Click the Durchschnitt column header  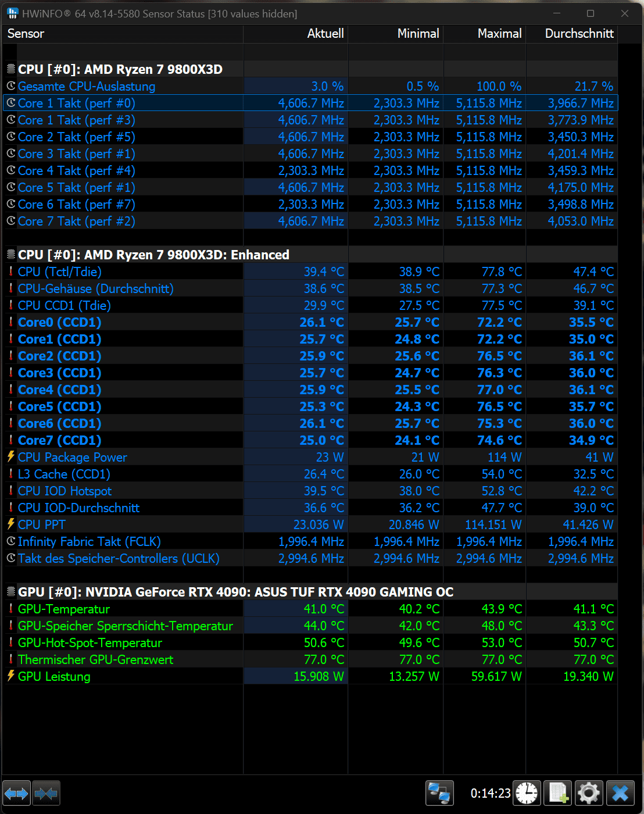pos(572,34)
